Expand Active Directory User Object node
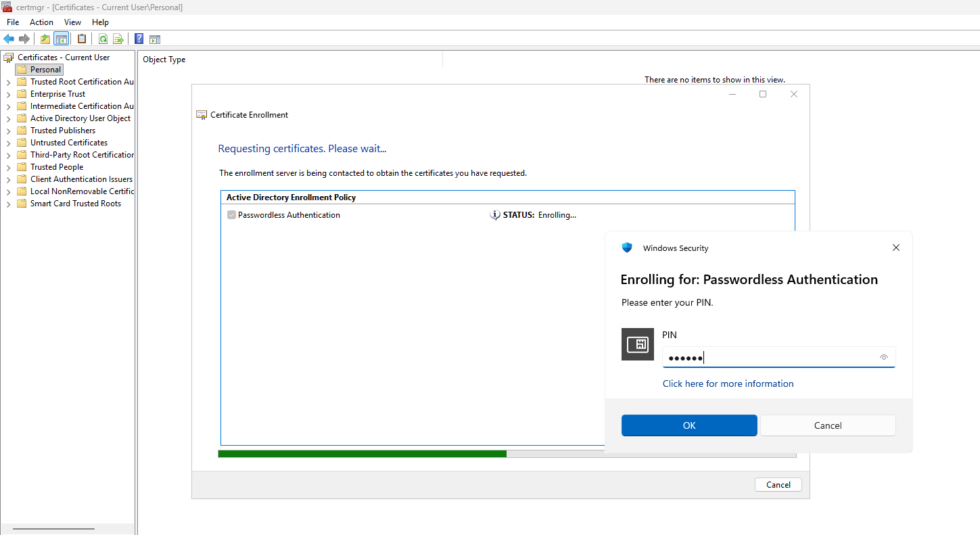The height and width of the screenshot is (535, 980). pyautogui.click(x=8, y=118)
